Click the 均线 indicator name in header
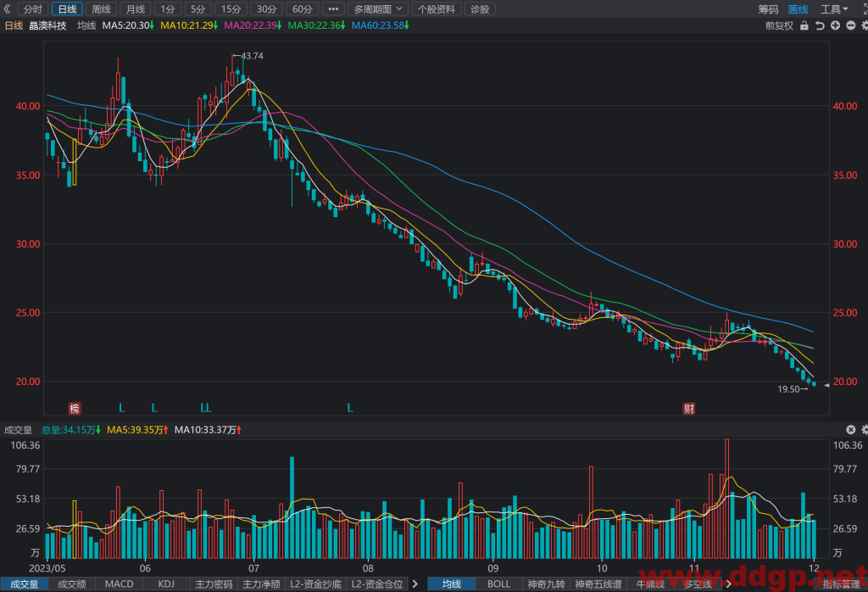The image size is (868, 592). pyautogui.click(x=86, y=25)
